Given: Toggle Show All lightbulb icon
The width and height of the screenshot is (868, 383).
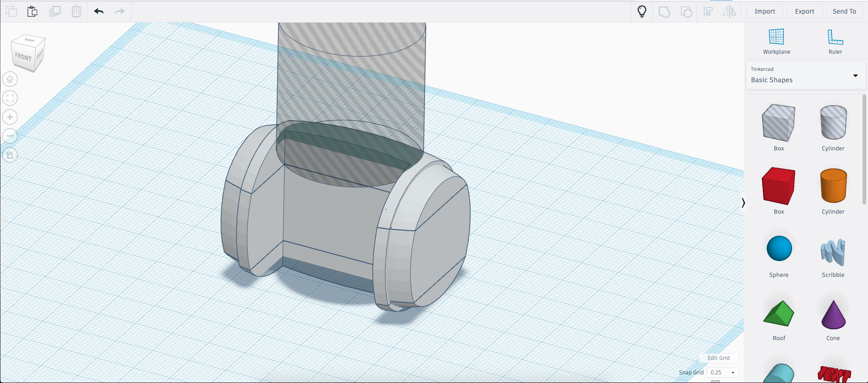Looking at the screenshot, I should pos(642,11).
